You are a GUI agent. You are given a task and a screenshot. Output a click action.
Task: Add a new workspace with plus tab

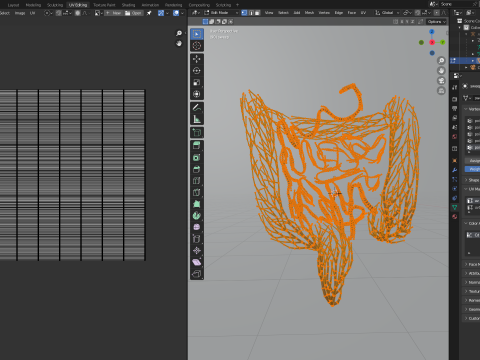tap(237, 5)
